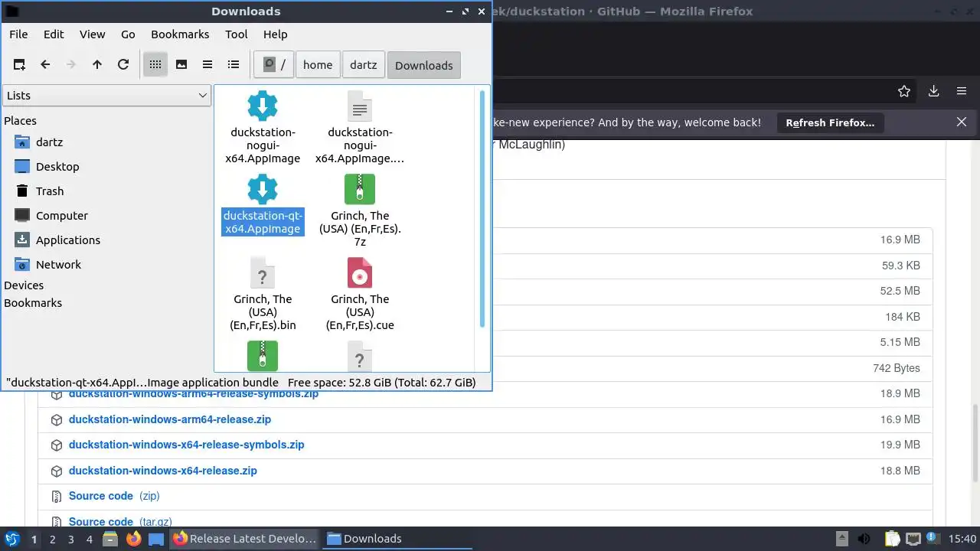Open the network tray icon
Screen dimensions: 980x551
tap(913, 539)
